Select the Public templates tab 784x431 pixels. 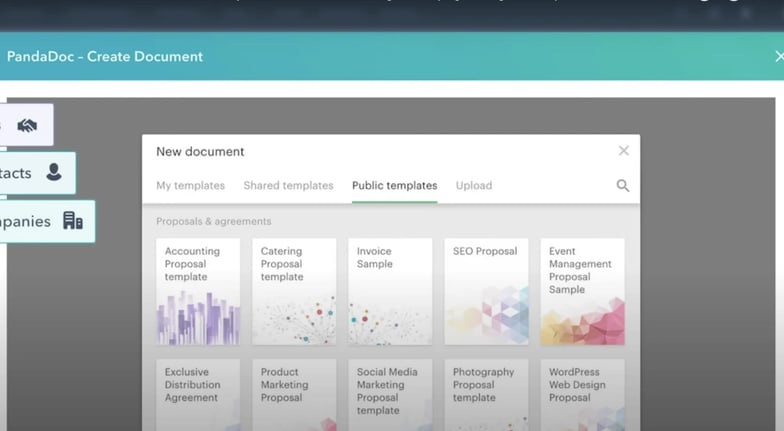click(394, 186)
